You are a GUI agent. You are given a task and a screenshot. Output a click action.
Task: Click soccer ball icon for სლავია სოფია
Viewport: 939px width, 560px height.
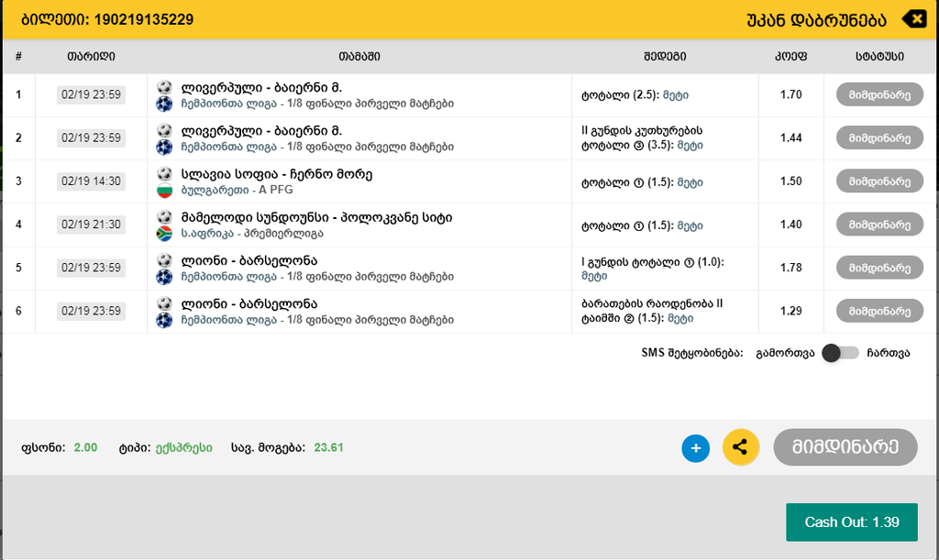pos(164,173)
